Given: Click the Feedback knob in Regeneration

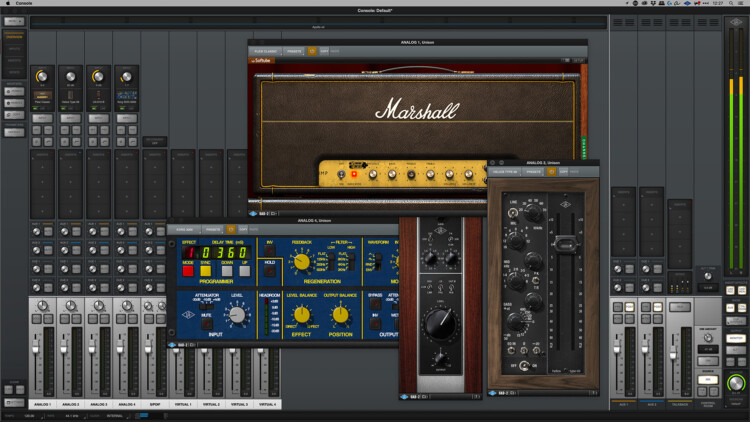Looking at the screenshot, I should [301, 262].
